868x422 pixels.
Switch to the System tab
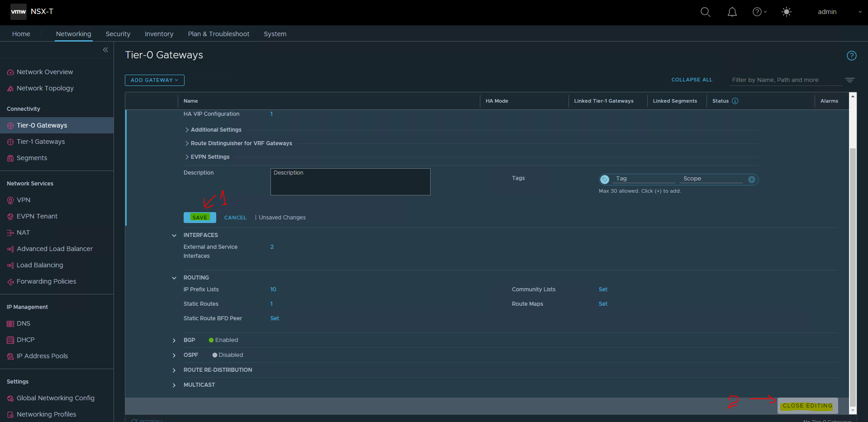(x=275, y=34)
